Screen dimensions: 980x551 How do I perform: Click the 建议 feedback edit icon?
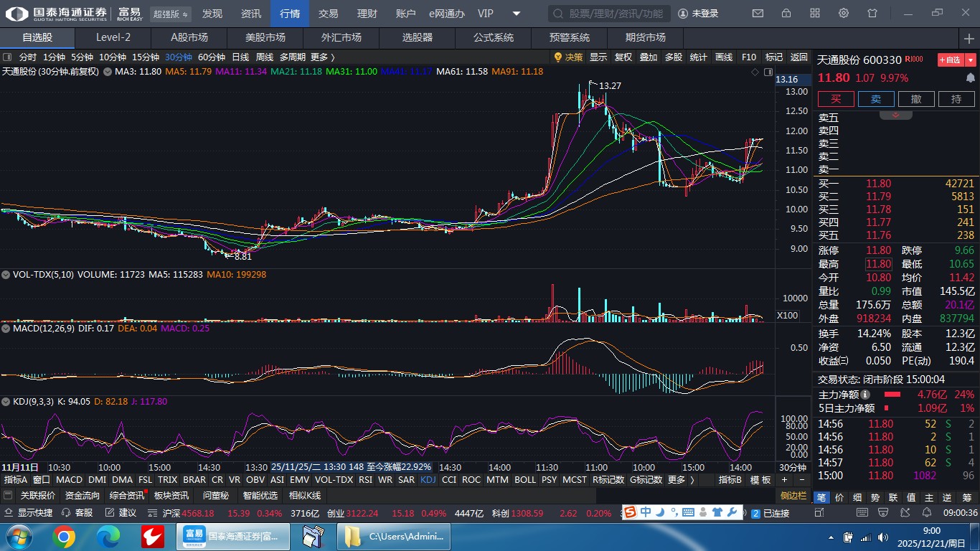110,513
